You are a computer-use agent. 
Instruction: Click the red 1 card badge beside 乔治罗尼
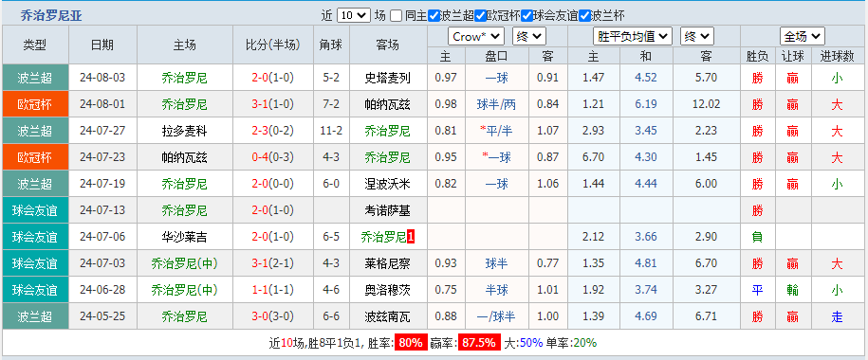(x=411, y=237)
